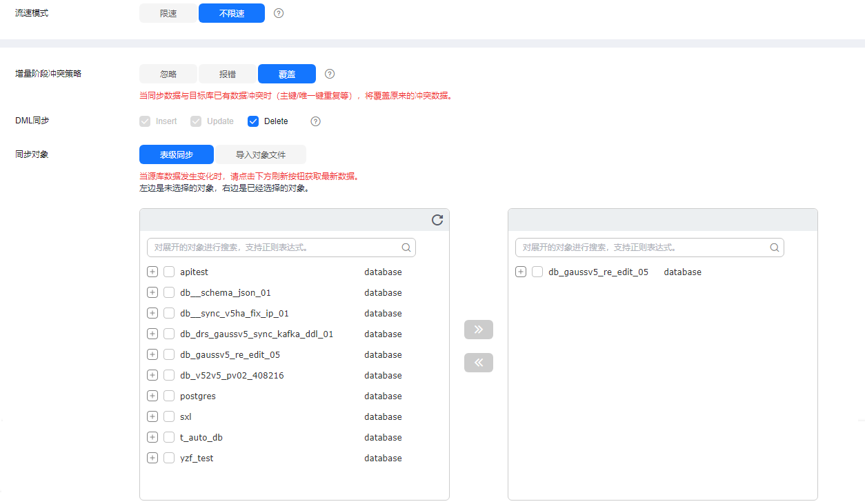
Task: Check the sxl database checkbox
Action: [169, 416]
